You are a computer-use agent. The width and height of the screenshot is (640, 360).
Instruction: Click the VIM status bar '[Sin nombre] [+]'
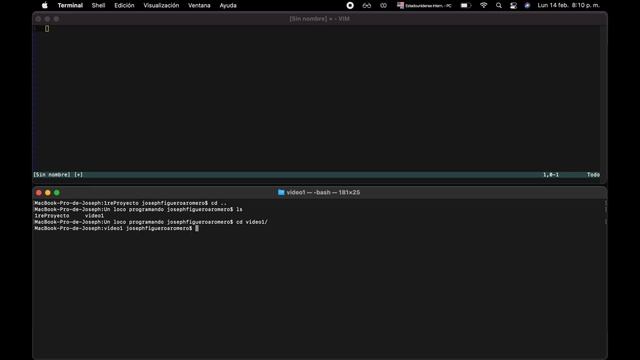pyautogui.click(x=58, y=175)
